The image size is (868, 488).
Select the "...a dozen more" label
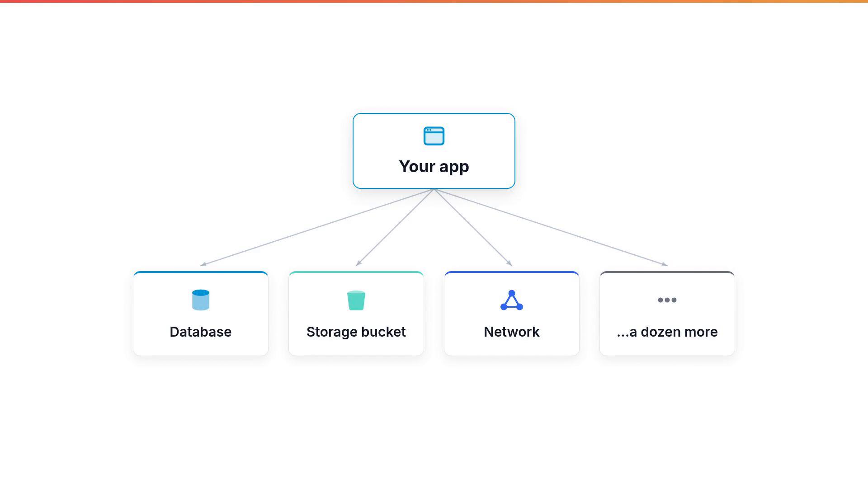[x=667, y=332]
